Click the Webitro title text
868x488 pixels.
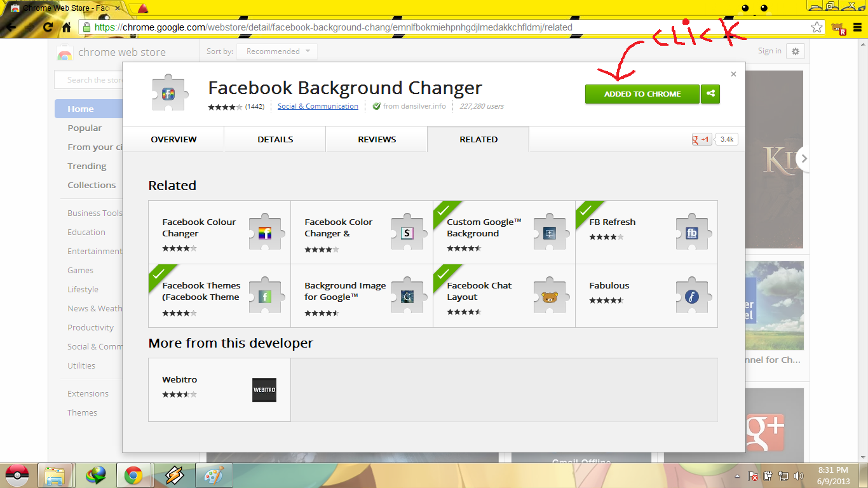[180, 379]
